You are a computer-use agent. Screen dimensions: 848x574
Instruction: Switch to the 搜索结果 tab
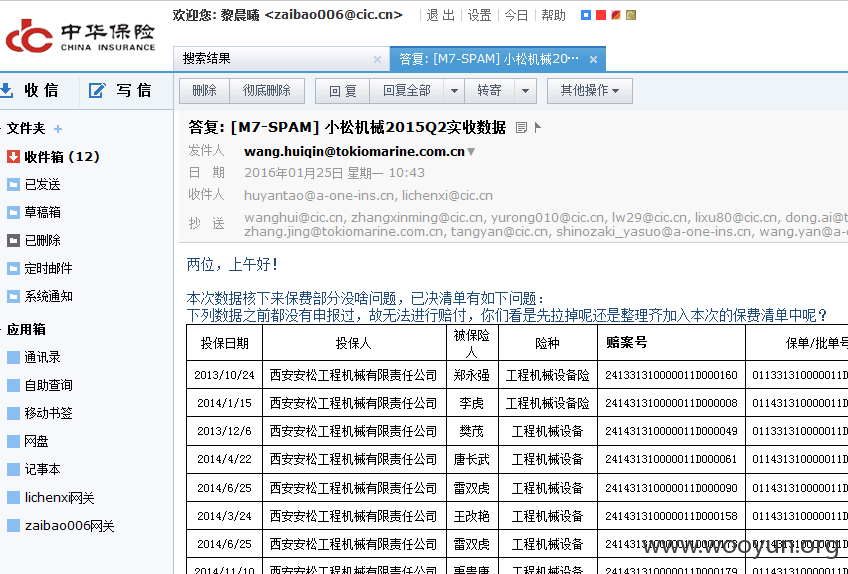tap(281, 59)
